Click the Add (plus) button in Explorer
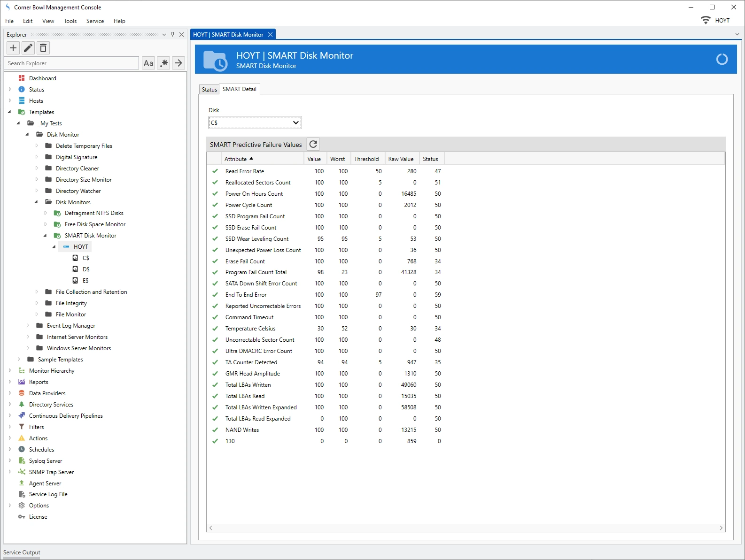 click(x=13, y=48)
